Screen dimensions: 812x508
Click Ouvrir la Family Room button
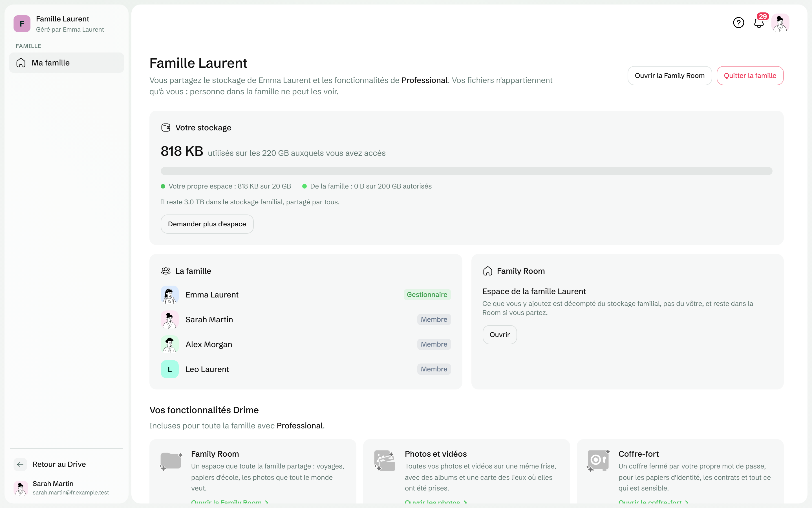[669, 76]
